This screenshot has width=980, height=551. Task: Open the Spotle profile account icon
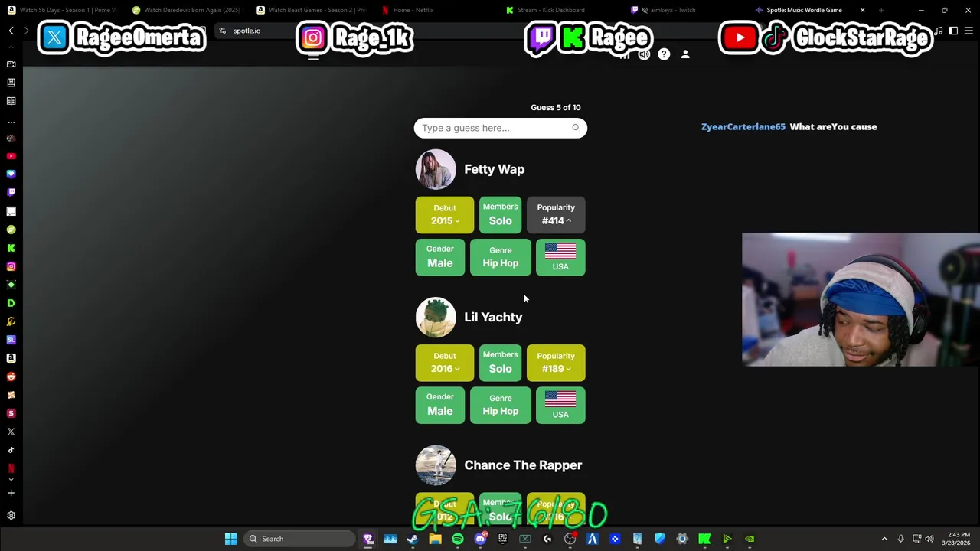pyautogui.click(x=685, y=54)
